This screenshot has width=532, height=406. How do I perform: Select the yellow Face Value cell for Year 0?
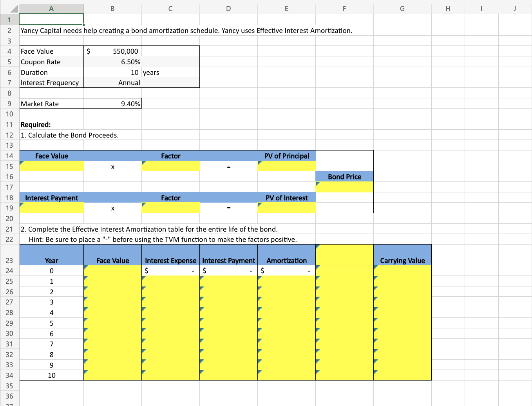point(112,270)
